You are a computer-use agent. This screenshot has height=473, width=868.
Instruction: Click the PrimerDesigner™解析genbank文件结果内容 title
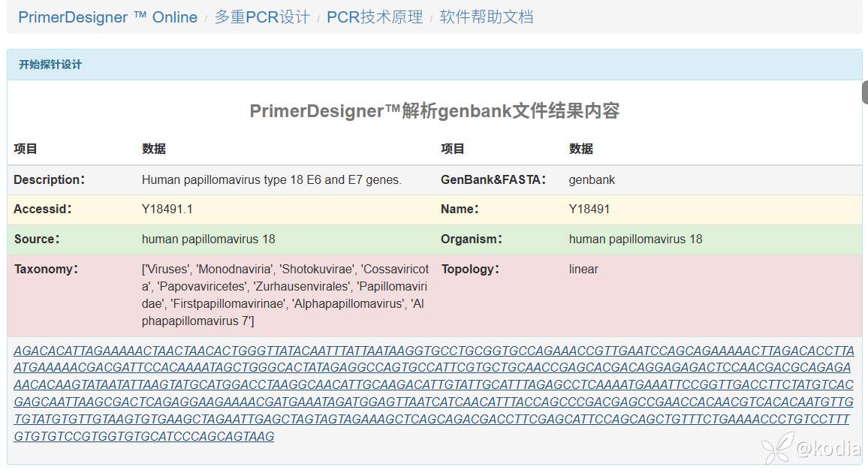click(434, 111)
